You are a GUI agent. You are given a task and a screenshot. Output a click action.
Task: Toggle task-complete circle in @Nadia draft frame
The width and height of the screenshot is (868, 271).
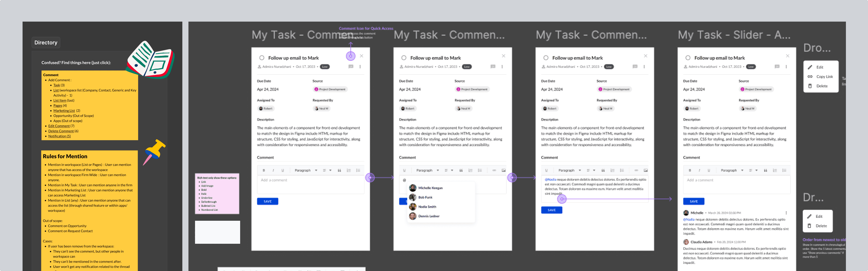point(546,58)
